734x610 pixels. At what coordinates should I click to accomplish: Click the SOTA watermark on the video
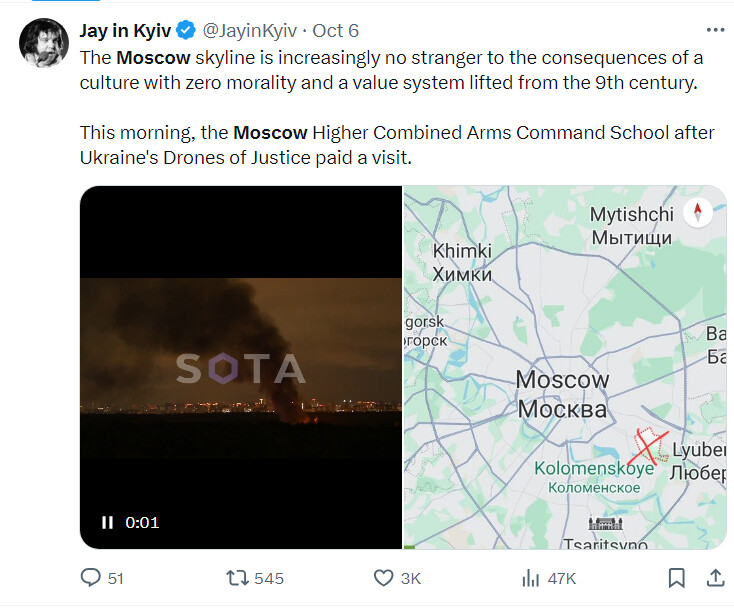tap(241, 368)
